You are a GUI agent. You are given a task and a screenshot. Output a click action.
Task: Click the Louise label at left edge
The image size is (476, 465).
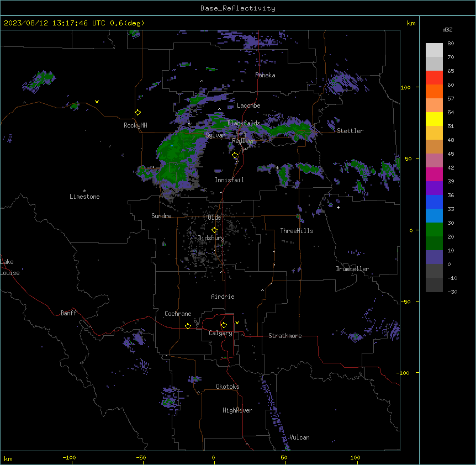(x=10, y=273)
